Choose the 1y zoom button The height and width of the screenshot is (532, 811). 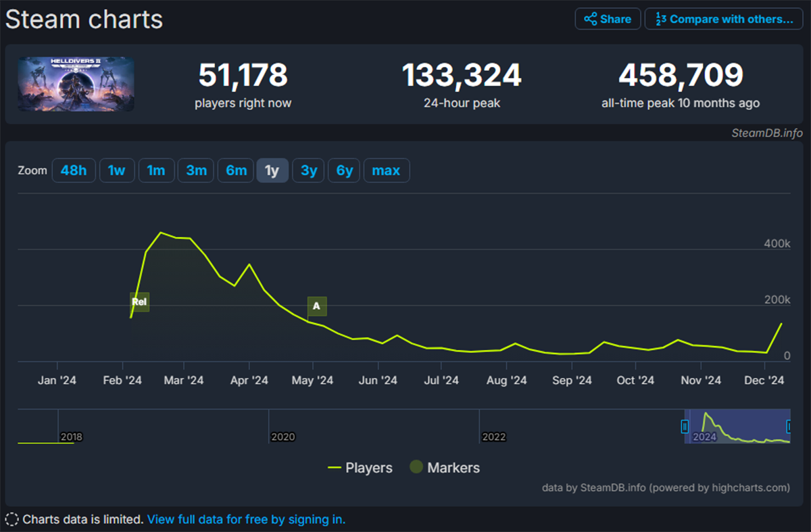[x=272, y=171]
